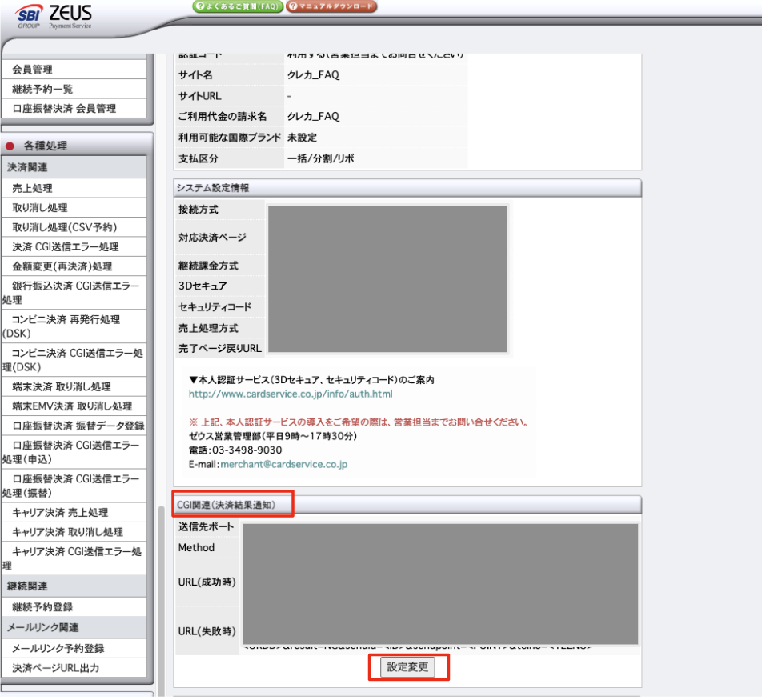Select 端末EMV決済 取り消し処理
762x700 pixels.
[74, 406]
